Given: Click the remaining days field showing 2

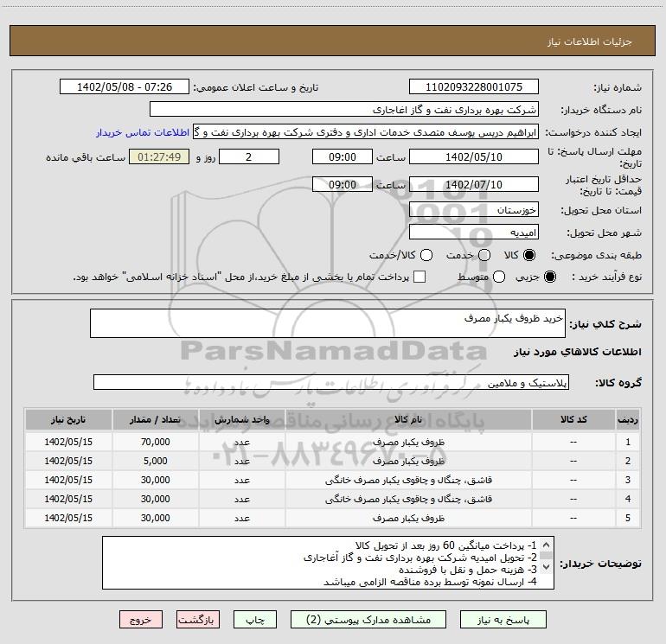Looking at the screenshot, I should 249,156.
